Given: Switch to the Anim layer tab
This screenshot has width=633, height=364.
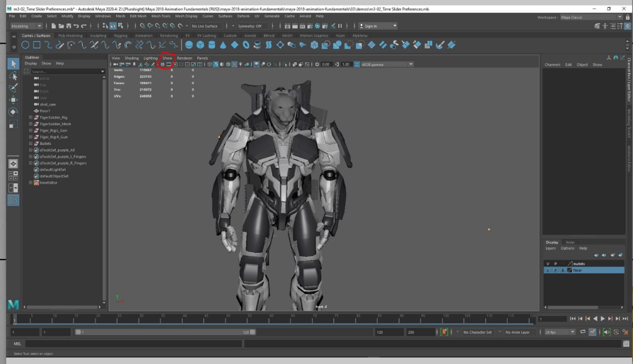Looking at the screenshot, I should click(x=570, y=242).
